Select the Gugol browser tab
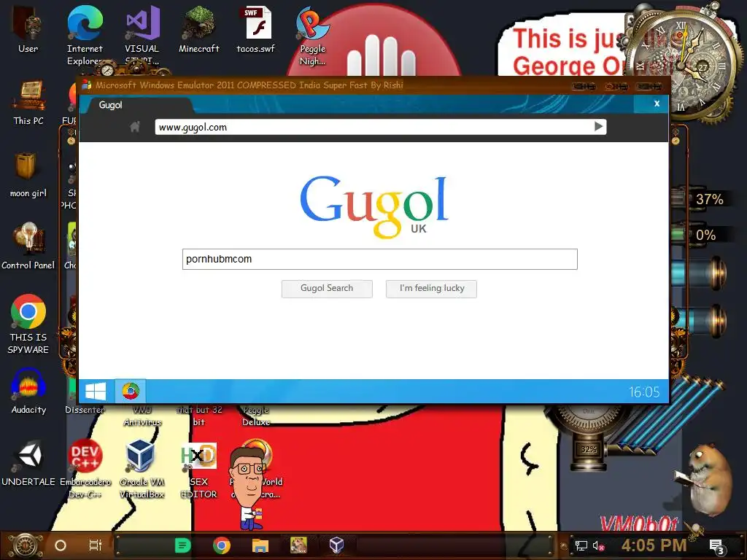Viewport: 747px width, 560px height. (x=138, y=105)
